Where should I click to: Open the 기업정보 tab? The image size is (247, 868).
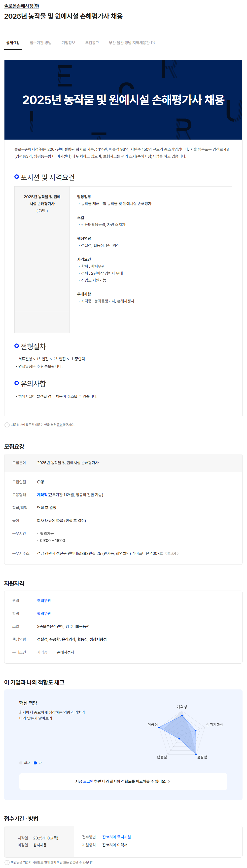pos(68,43)
